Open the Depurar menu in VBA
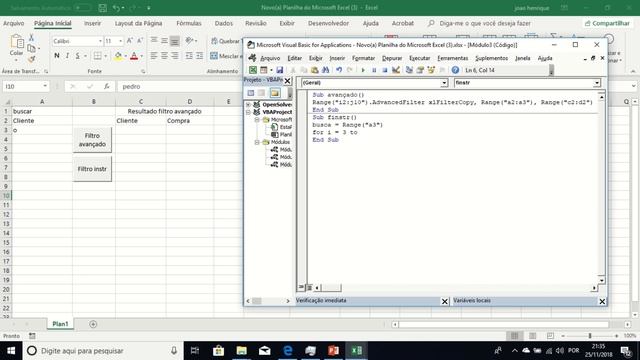 pyautogui.click(x=392, y=58)
